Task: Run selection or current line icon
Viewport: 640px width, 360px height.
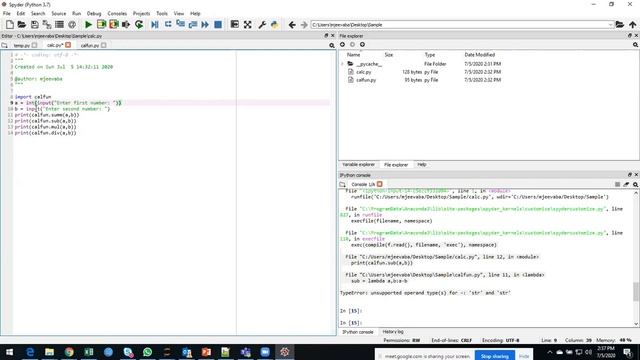Action: pos(126,24)
